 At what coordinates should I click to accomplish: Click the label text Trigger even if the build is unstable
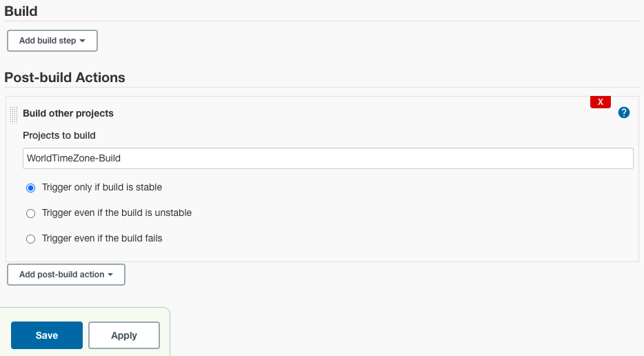click(117, 213)
